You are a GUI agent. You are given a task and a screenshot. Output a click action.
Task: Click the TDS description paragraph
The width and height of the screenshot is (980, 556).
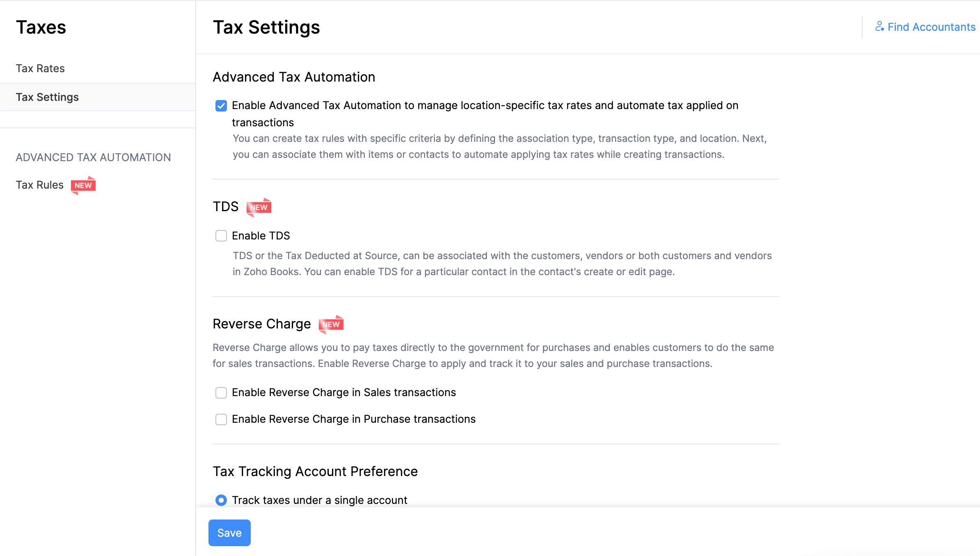tap(502, 264)
